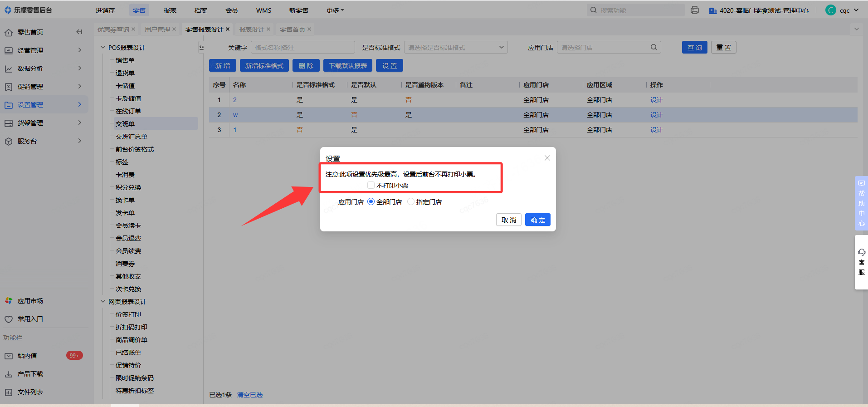Close the 零售报表设计 tab

point(228,29)
